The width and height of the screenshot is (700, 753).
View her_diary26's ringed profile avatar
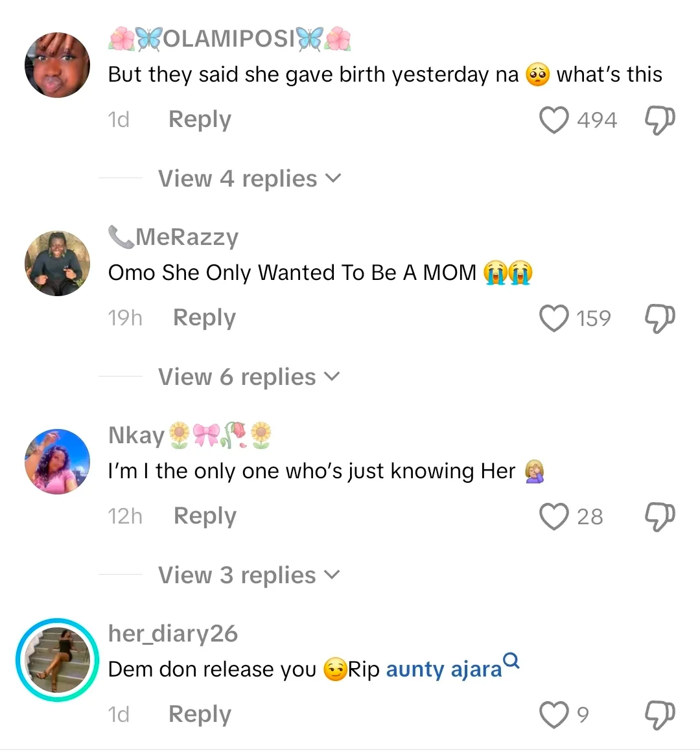(57, 660)
